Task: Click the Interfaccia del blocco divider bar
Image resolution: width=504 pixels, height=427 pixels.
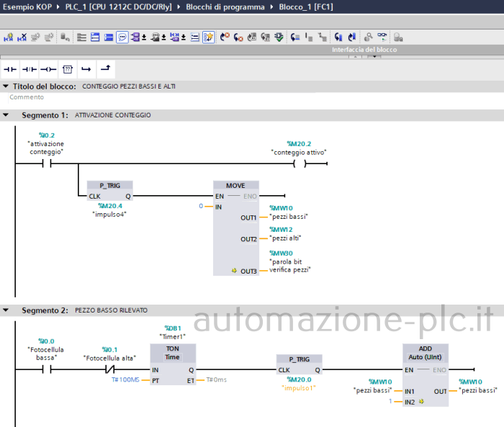Action: click(x=364, y=50)
